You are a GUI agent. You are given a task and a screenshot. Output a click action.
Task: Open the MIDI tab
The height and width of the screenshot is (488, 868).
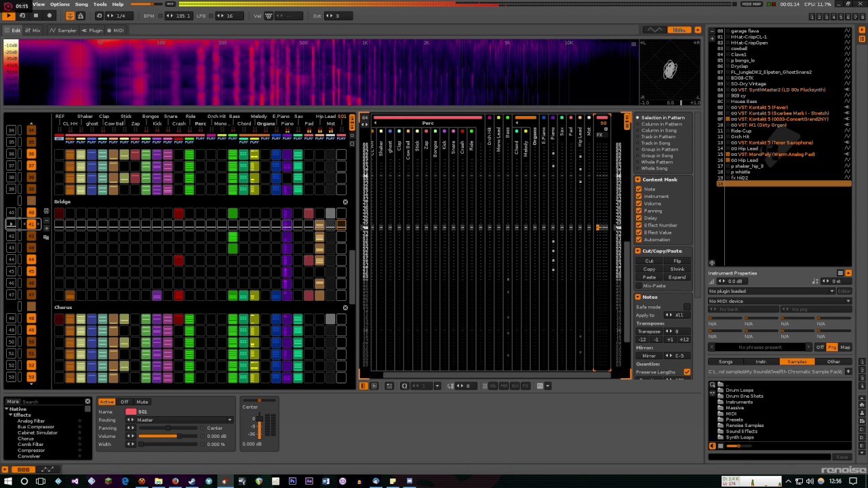click(115, 30)
